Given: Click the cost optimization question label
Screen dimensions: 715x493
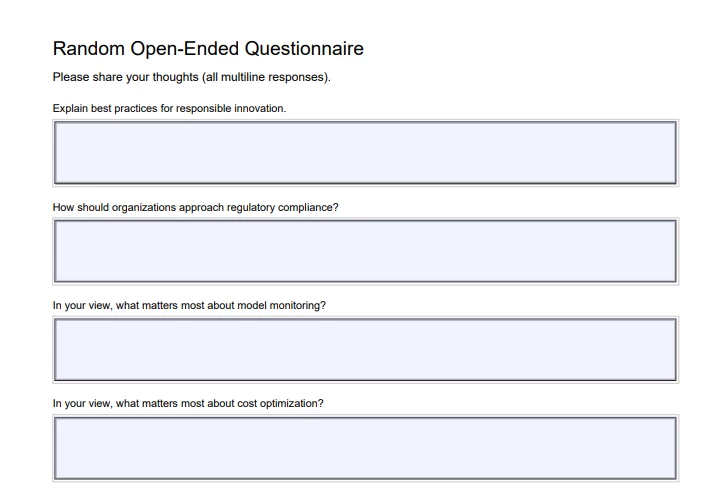Looking at the screenshot, I should coord(188,404).
